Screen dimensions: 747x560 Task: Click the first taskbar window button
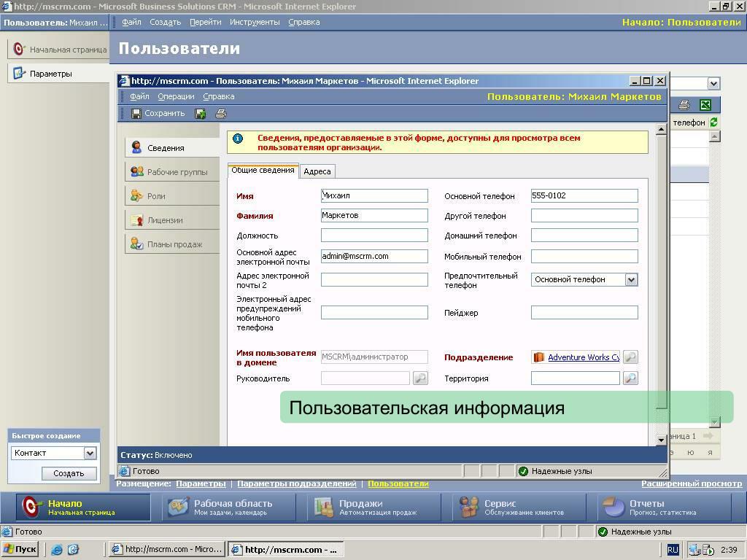point(166,549)
